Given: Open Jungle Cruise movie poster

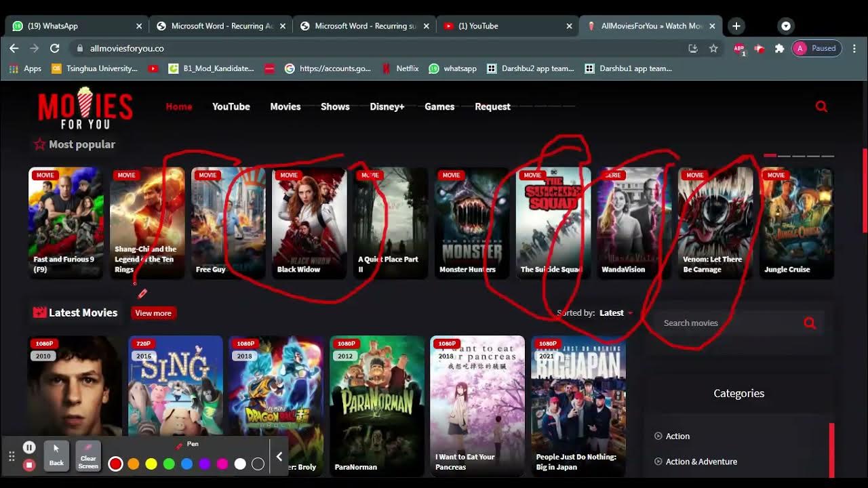Looking at the screenshot, I should pyautogui.click(x=797, y=223).
